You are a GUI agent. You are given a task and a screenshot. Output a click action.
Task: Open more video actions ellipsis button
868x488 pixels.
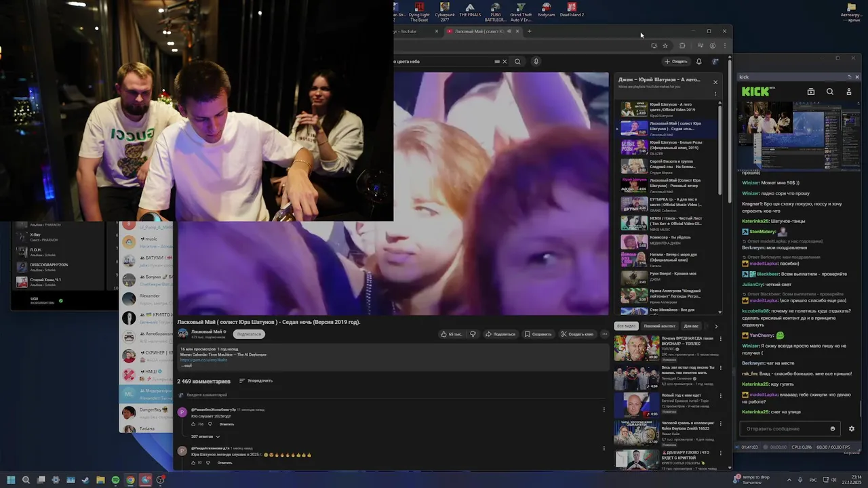604,334
